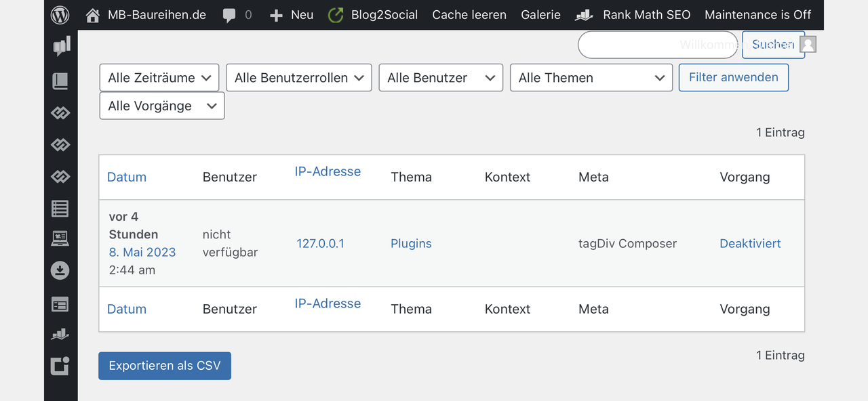Click the home icon next to MB-Baureihen.de
This screenshot has height=401, width=868.
coord(93,15)
